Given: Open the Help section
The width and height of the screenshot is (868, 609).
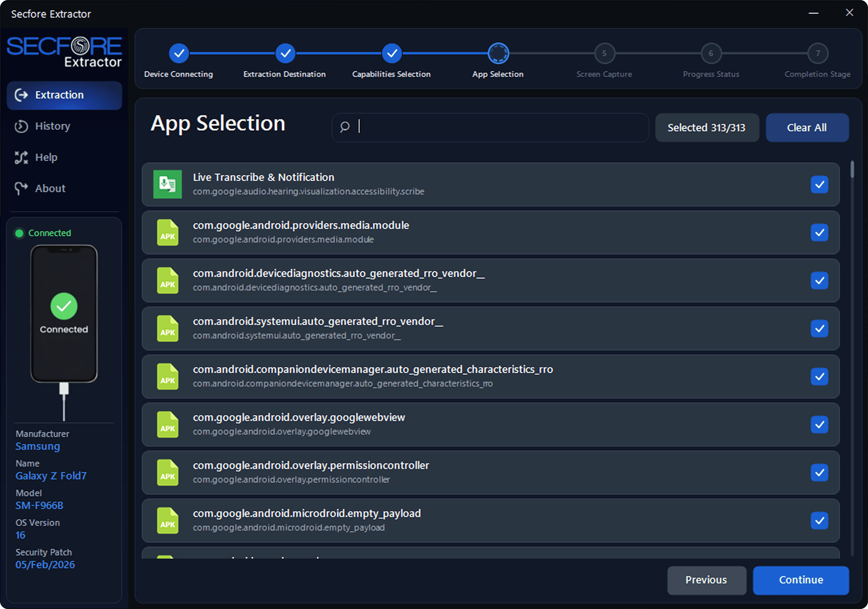Looking at the screenshot, I should pos(46,157).
